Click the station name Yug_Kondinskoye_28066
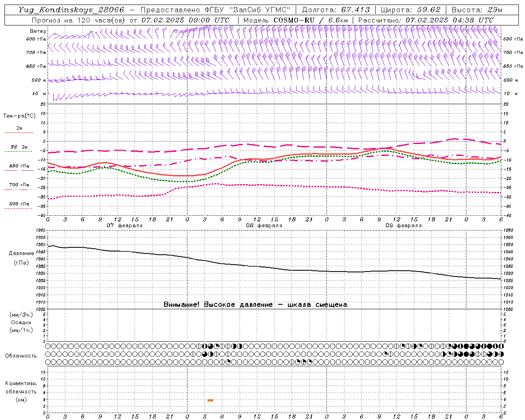525x420 pixels. 71,10
